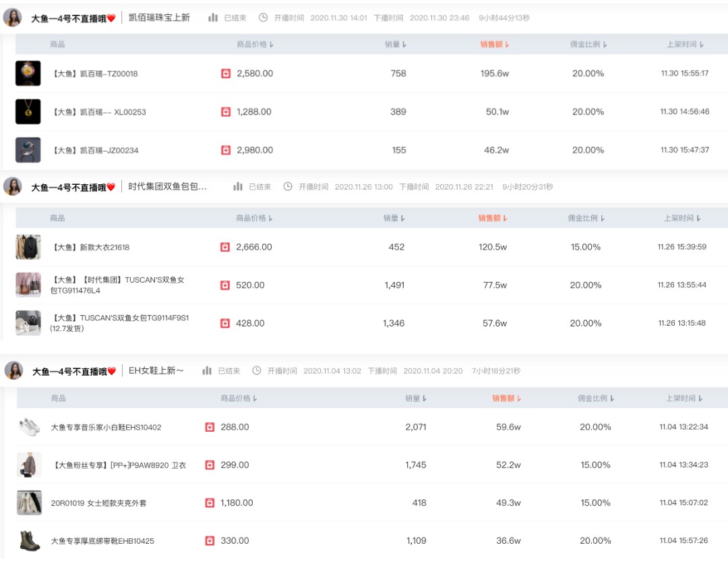
Task: Open white sneaker thumbnail of EHS10402
Action: (29, 427)
